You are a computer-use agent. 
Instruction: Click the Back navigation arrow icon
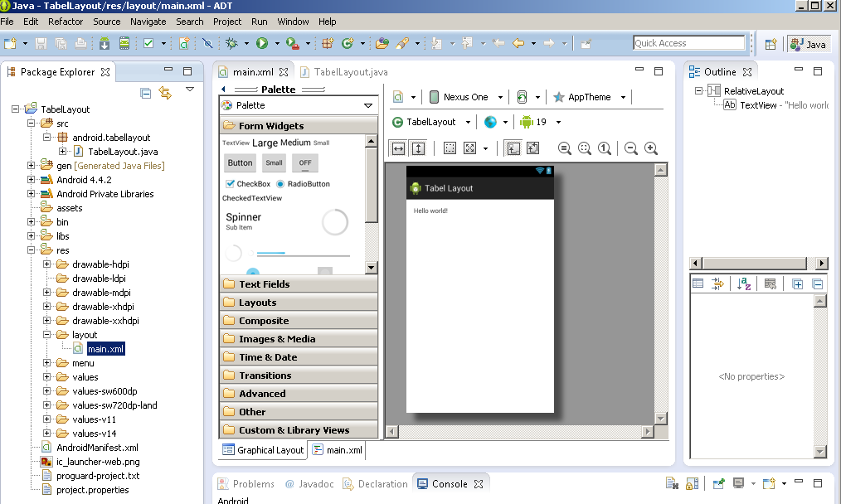click(518, 43)
